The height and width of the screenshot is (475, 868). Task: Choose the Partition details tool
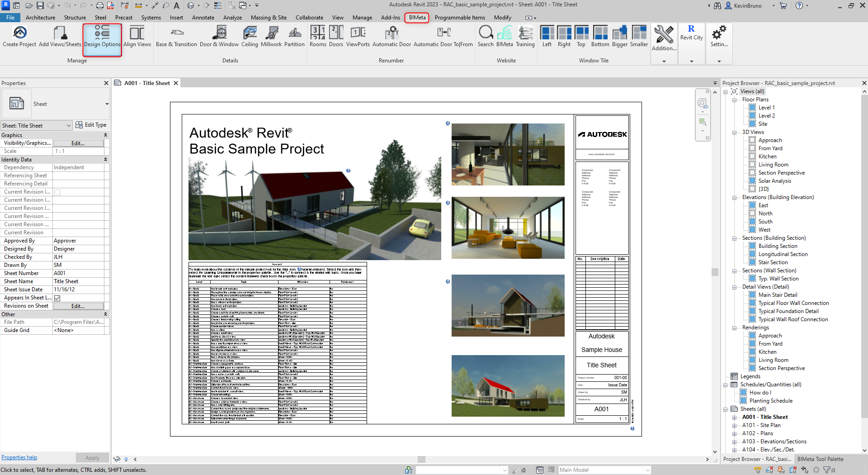[x=294, y=36]
